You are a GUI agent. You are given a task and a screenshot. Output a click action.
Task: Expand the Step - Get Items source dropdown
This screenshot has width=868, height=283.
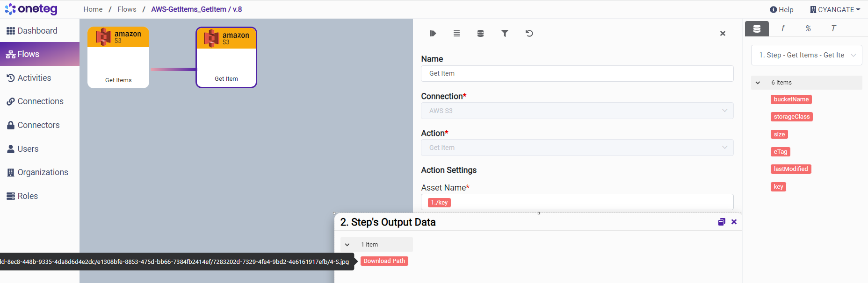click(x=806, y=55)
